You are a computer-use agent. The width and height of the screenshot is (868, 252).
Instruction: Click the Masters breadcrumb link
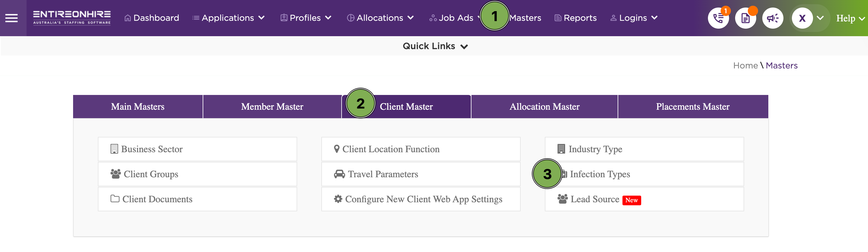[781, 65]
